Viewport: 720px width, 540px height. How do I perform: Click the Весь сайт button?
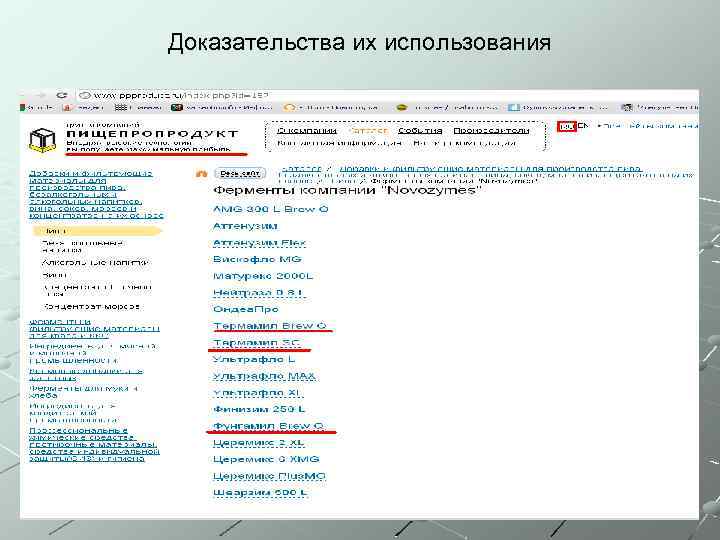[x=240, y=174]
